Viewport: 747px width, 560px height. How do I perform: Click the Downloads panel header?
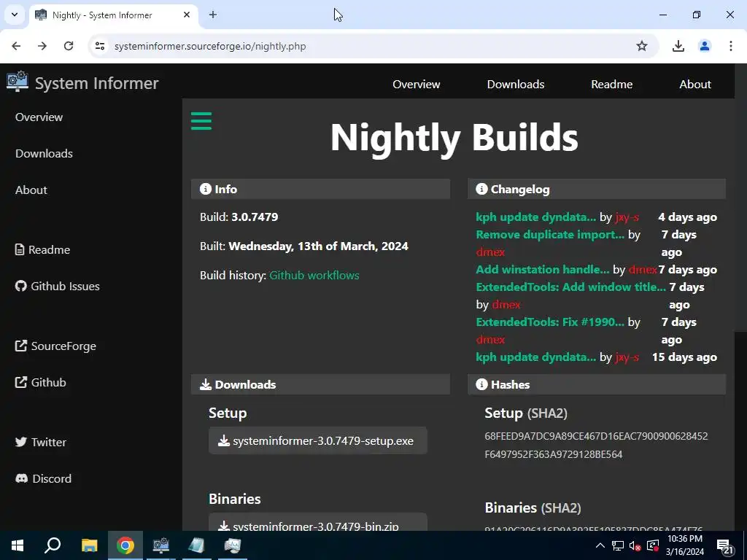(320, 384)
